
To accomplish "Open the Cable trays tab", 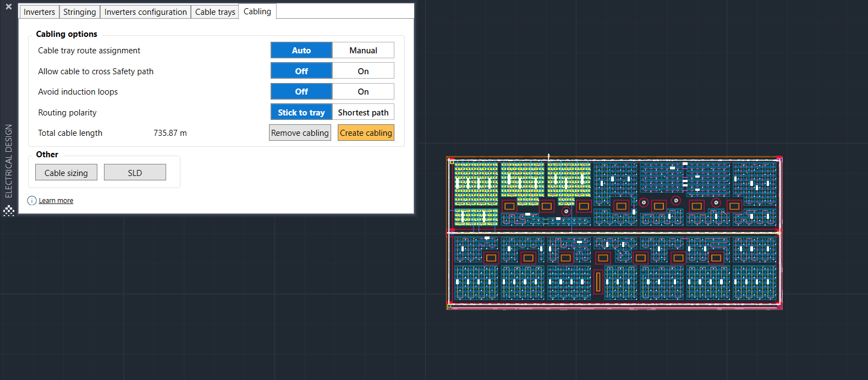I will [215, 12].
